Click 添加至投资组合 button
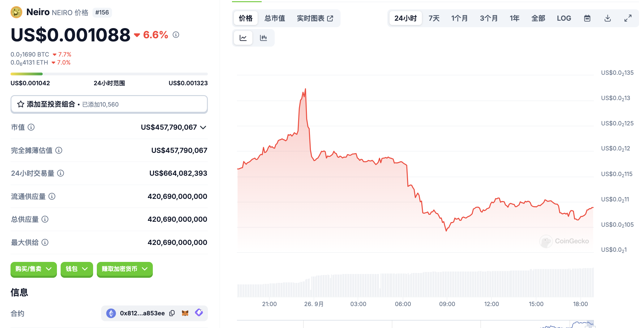The image size is (644, 328). tap(109, 104)
